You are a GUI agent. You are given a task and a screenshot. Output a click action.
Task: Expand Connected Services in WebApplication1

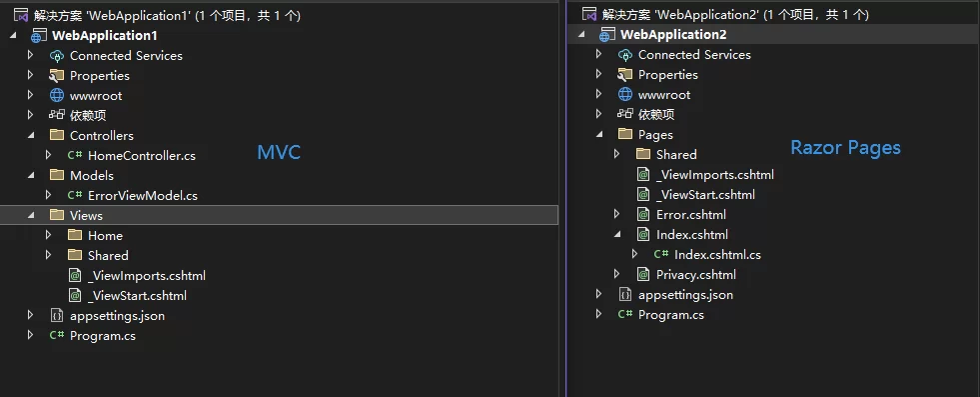tap(31, 56)
